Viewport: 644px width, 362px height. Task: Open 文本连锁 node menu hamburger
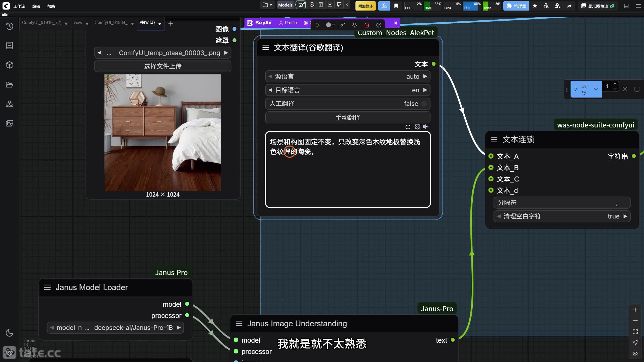click(x=494, y=139)
